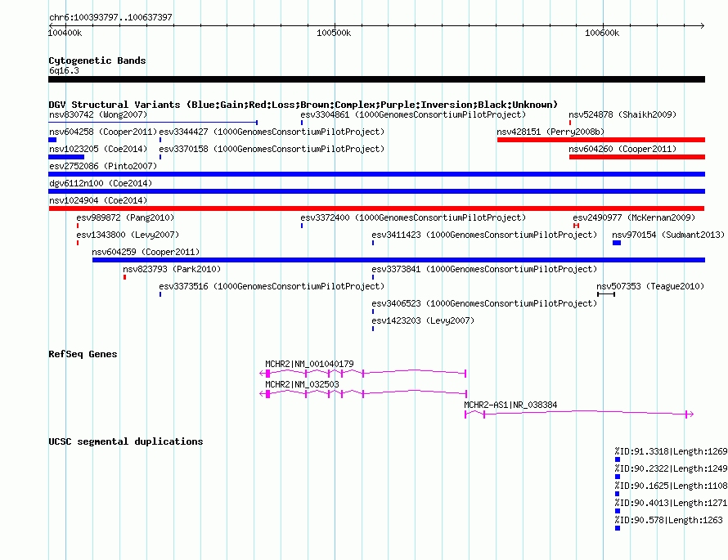
Task: Click the blue nsv604258 gain block
Action: click(52, 140)
